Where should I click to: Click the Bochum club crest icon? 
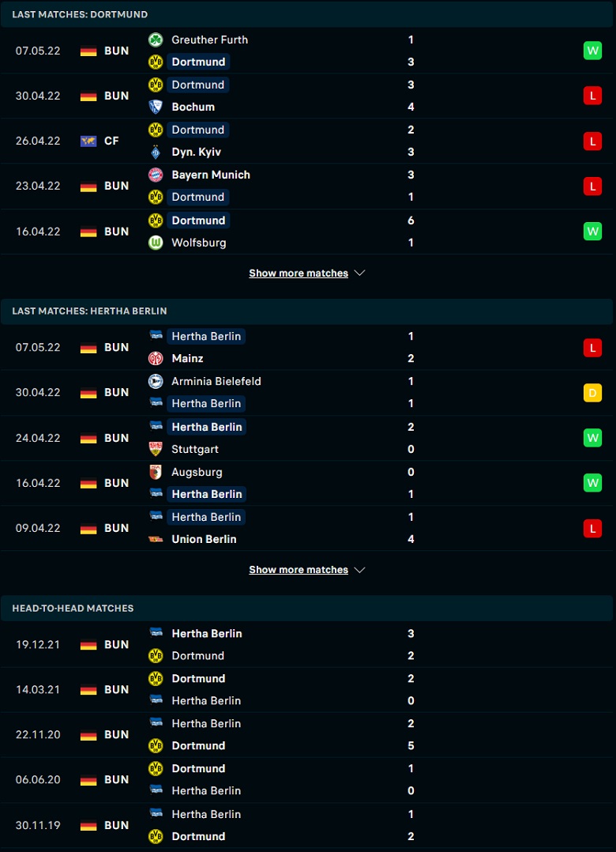point(156,107)
